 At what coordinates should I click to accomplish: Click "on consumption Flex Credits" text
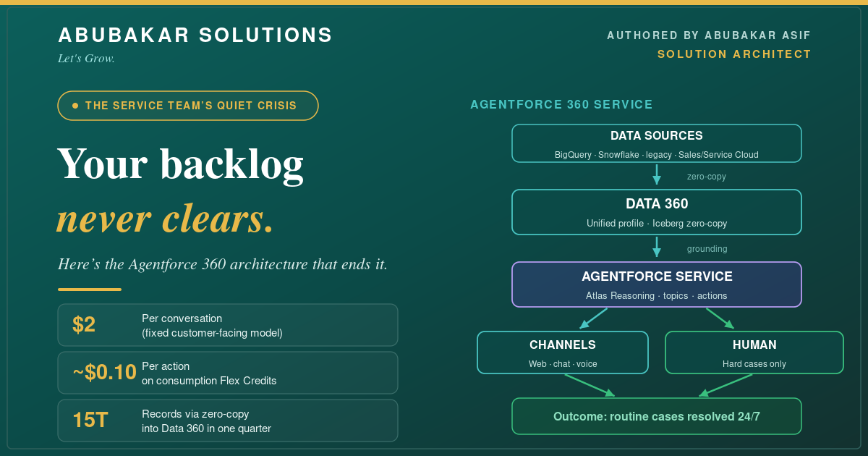(209, 381)
